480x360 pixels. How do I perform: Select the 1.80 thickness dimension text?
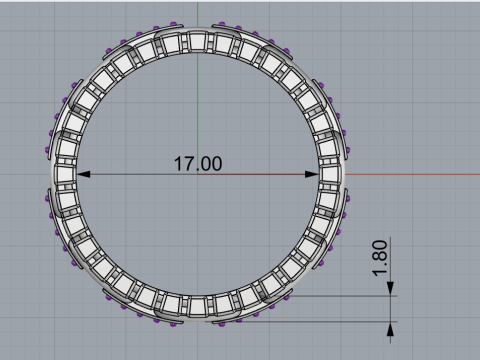[380, 258]
